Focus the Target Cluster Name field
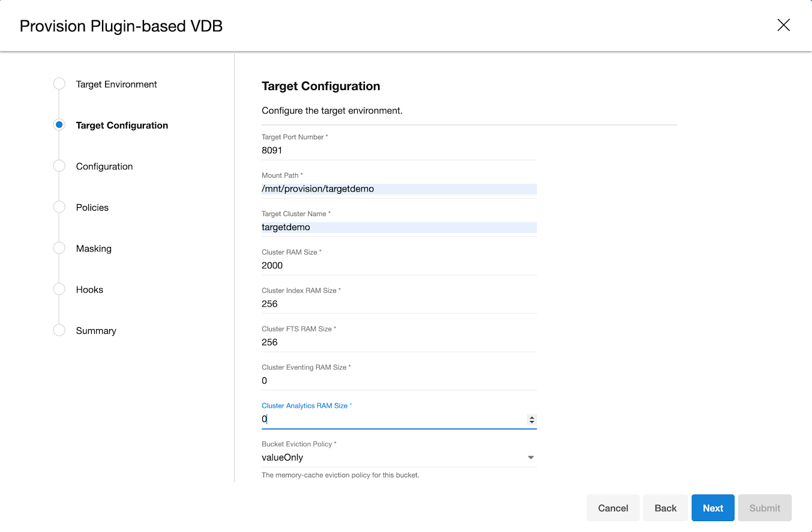 click(x=398, y=228)
